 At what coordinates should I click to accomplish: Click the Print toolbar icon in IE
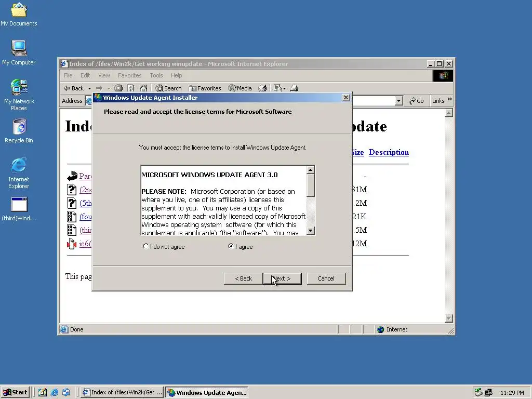tap(294, 88)
